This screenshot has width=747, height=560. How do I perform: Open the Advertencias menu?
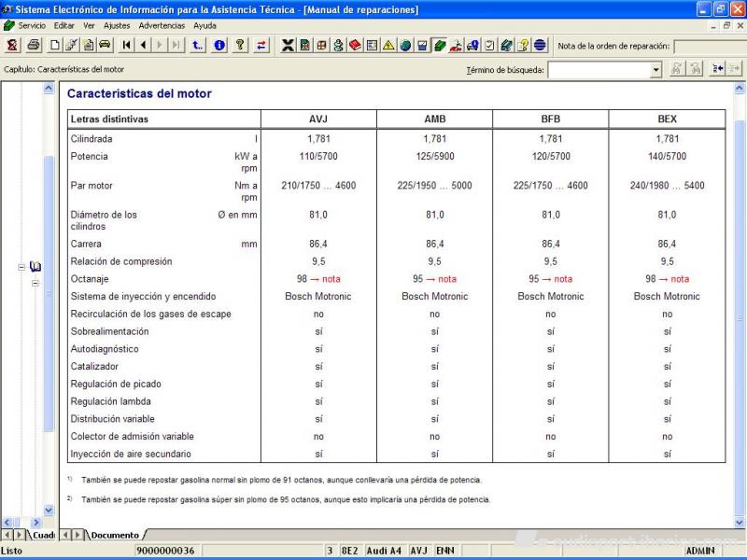click(162, 26)
